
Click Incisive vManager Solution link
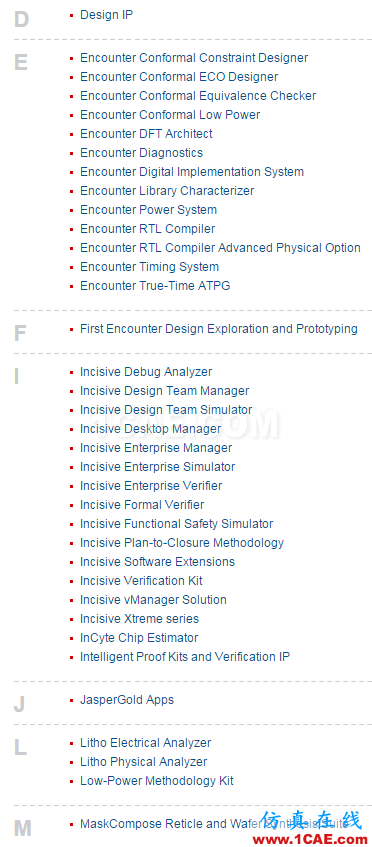pos(153,600)
